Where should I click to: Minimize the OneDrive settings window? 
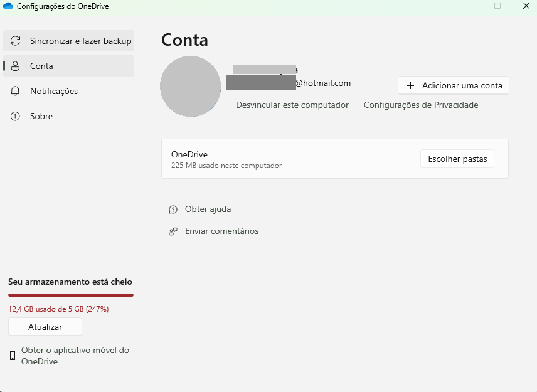tap(469, 6)
